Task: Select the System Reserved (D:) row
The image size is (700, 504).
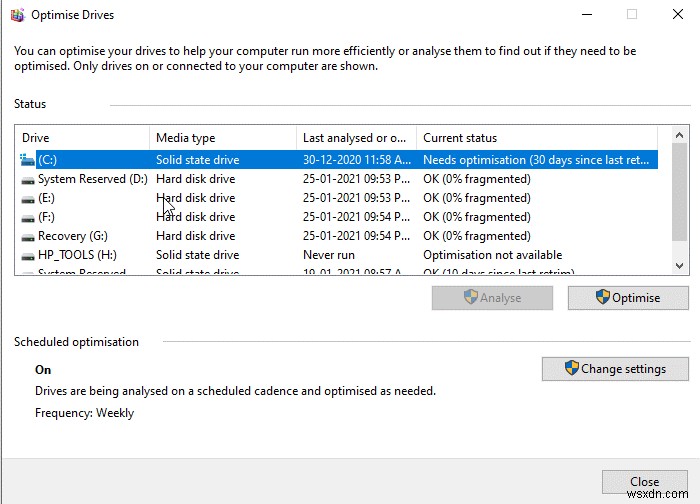Action: (x=339, y=179)
